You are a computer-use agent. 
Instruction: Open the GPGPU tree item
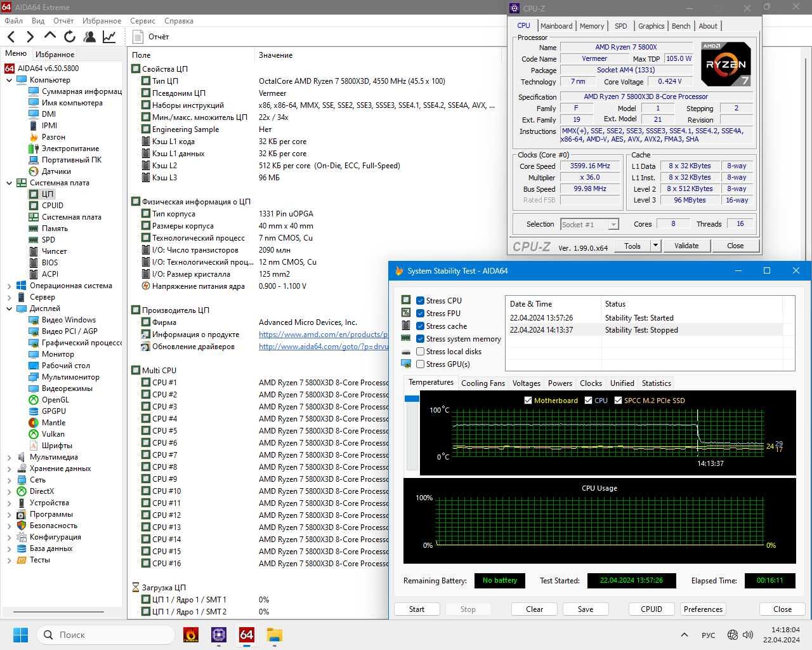coord(54,411)
